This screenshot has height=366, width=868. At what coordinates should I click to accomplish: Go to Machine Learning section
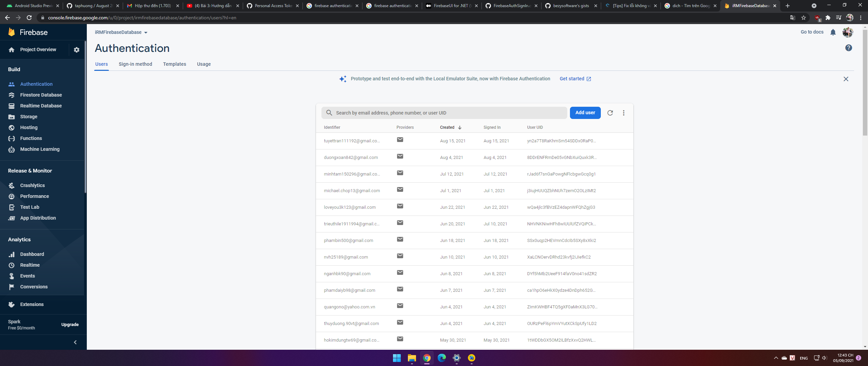[x=40, y=149]
